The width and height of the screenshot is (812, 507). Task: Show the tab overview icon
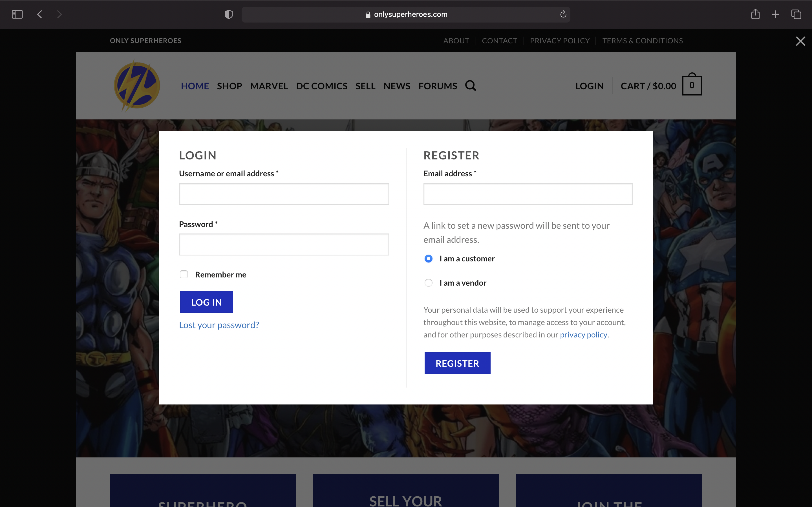(796, 14)
